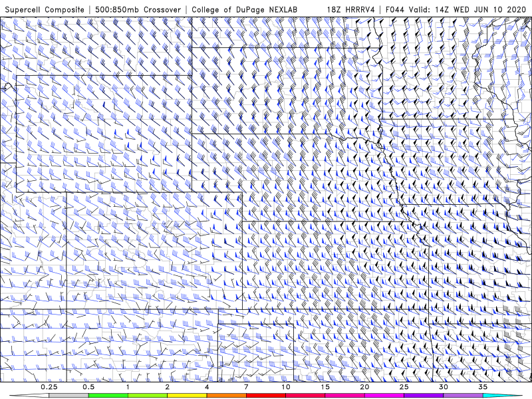Screen dimensions: 532x399
Task: Click the magenta swatch between 20 and 25
Action: click(x=384, y=396)
